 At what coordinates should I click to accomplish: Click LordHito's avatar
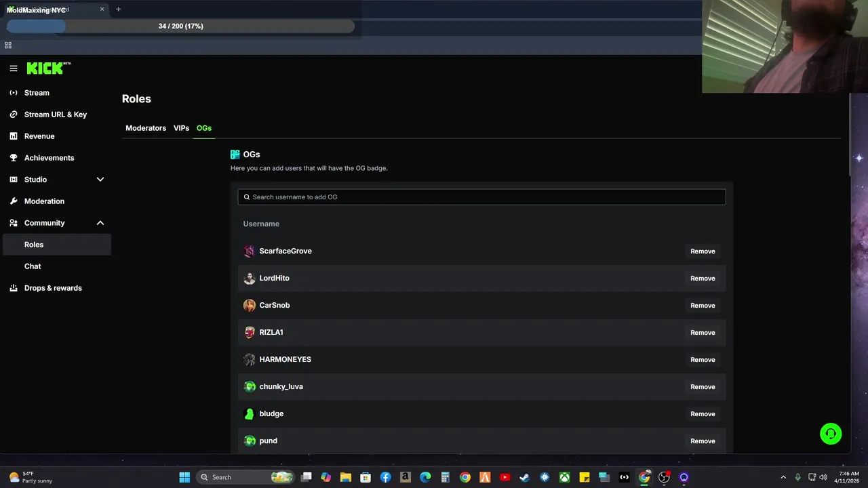pyautogui.click(x=250, y=279)
